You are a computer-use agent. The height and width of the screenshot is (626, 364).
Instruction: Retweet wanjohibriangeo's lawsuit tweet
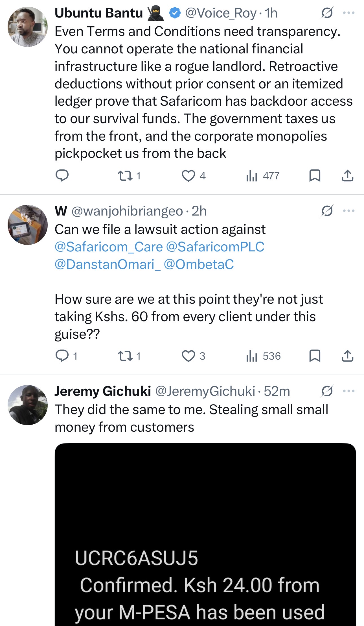125,356
